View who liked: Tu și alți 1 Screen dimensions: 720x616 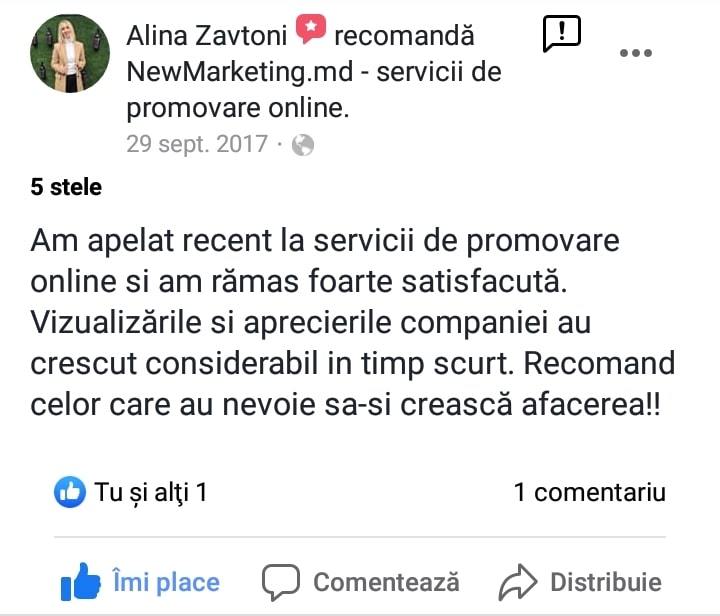click(151, 493)
